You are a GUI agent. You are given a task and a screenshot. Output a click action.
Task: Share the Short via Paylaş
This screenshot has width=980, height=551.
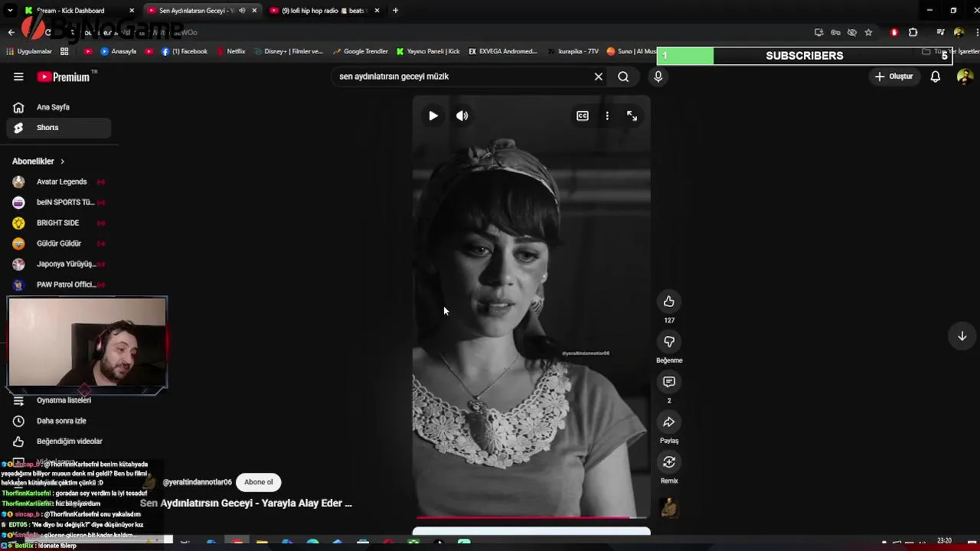coord(669,422)
